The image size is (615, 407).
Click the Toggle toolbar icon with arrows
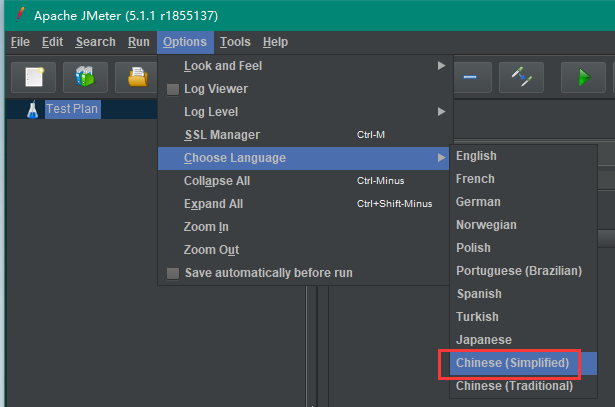click(x=521, y=77)
